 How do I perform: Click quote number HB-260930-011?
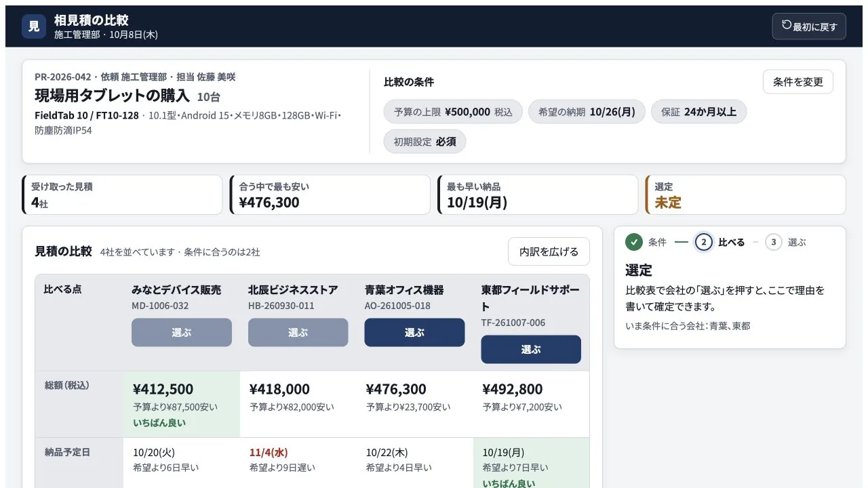281,306
